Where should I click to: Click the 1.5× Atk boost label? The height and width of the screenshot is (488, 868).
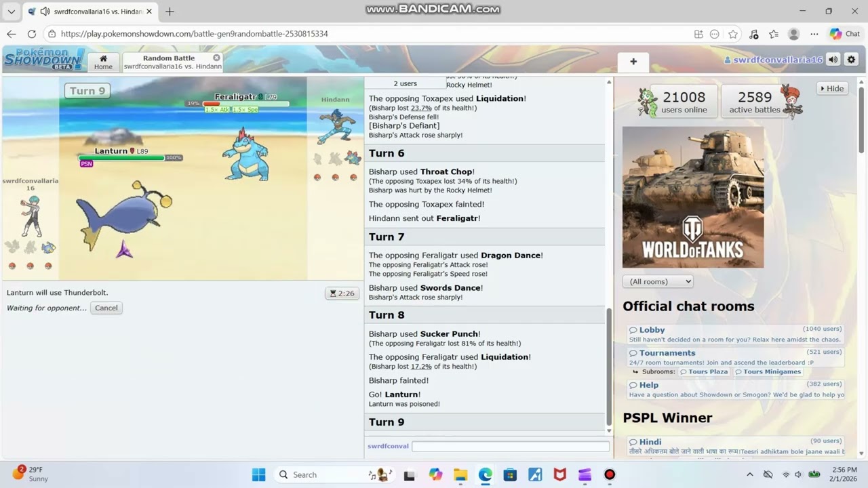[x=217, y=110]
